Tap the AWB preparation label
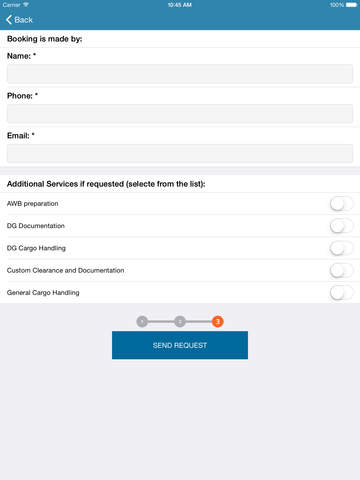 coord(33,204)
